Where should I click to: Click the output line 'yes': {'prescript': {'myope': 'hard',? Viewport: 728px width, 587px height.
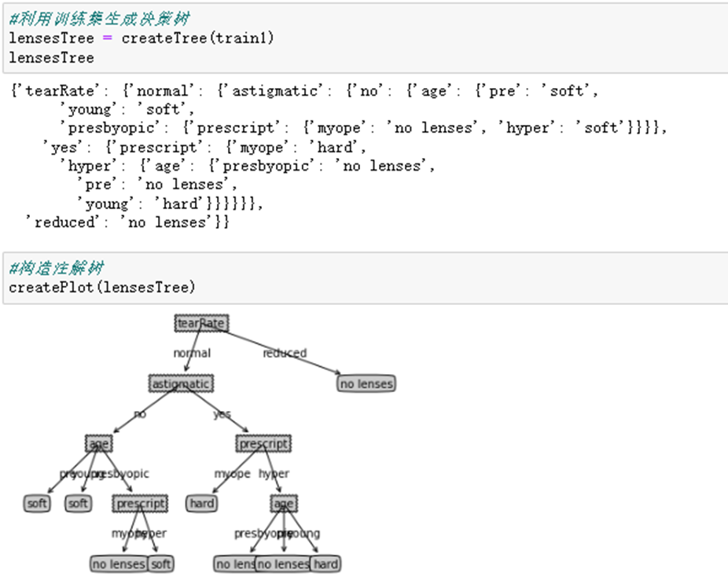(x=204, y=148)
